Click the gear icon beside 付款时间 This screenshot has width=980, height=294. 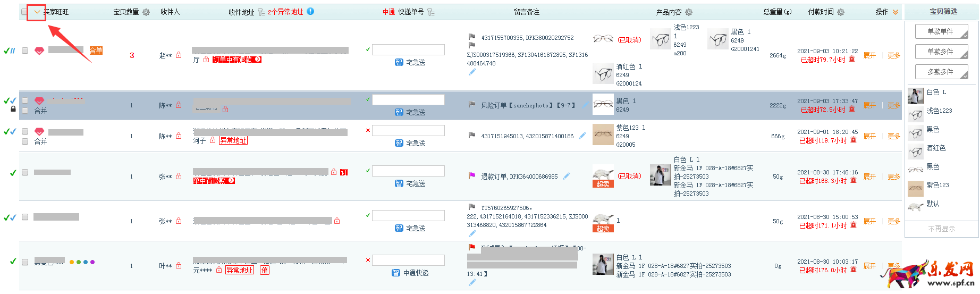pos(841,12)
